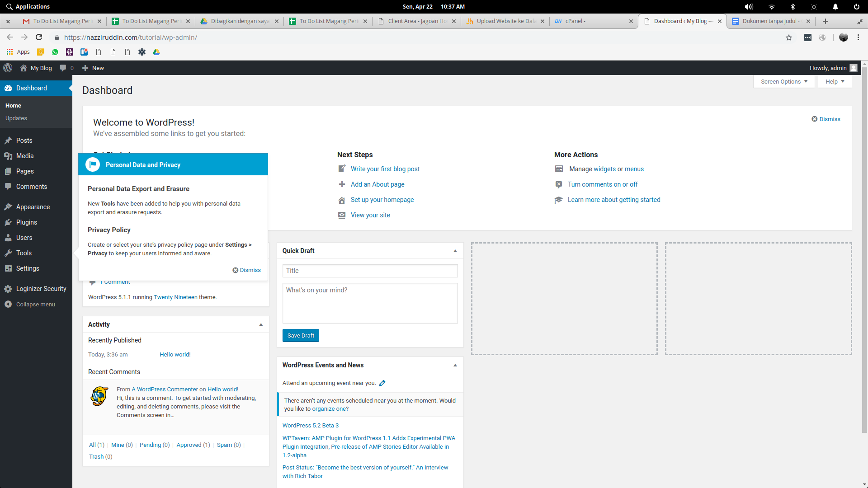Click the Save Draft button

301,336
